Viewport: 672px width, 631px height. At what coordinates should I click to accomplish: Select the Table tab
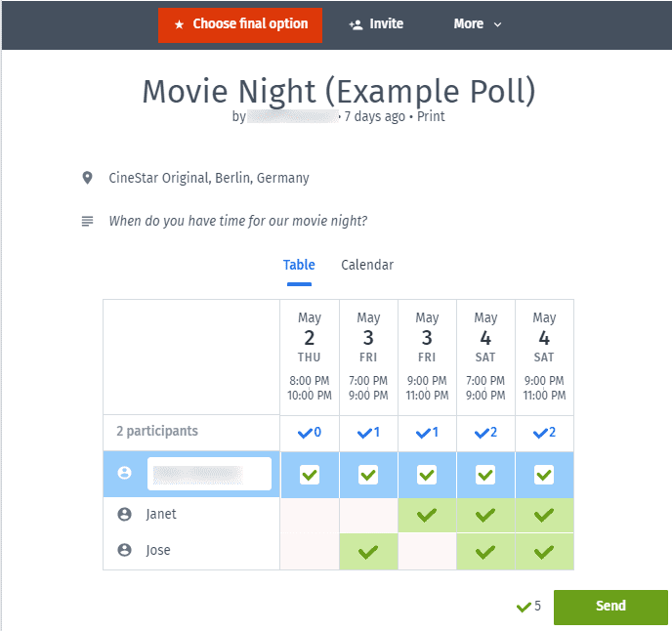[299, 265]
